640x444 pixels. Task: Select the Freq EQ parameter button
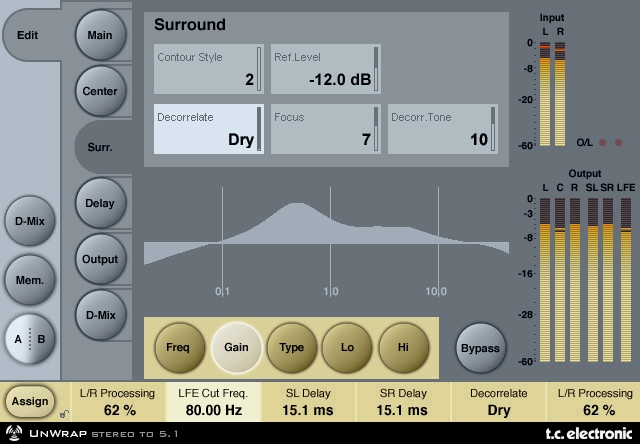pos(179,348)
